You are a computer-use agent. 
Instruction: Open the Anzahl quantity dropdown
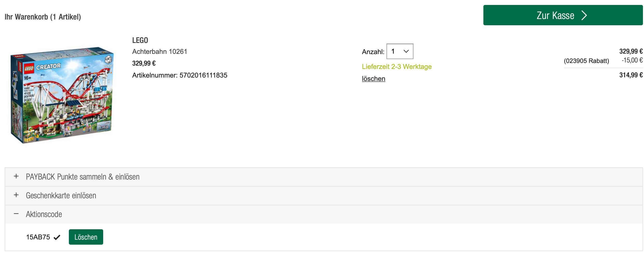400,51
